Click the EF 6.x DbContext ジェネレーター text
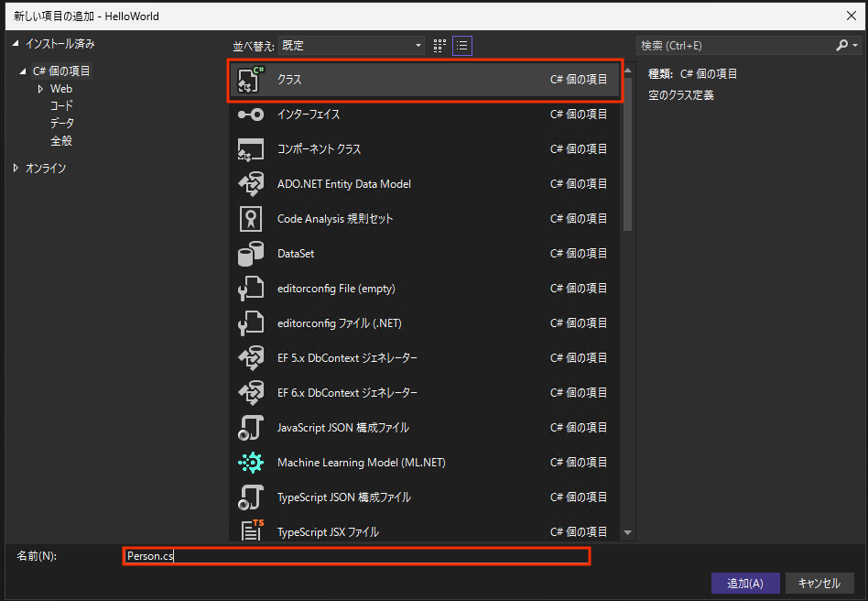Image resolution: width=868 pixels, height=601 pixels. click(347, 393)
